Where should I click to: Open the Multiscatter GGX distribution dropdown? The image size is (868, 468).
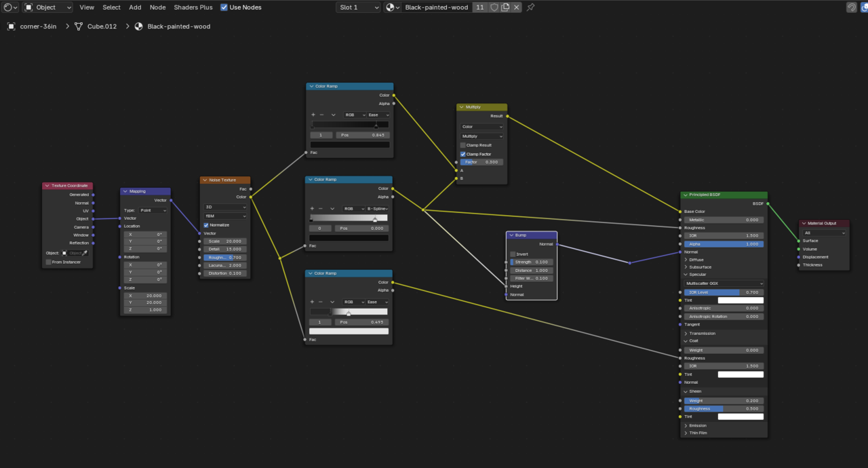coord(724,284)
